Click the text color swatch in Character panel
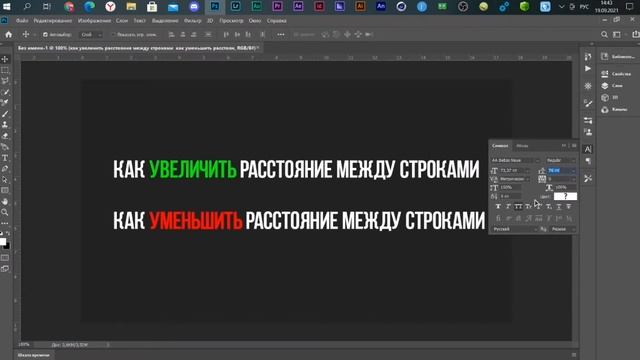640x360 pixels. pos(565,196)
